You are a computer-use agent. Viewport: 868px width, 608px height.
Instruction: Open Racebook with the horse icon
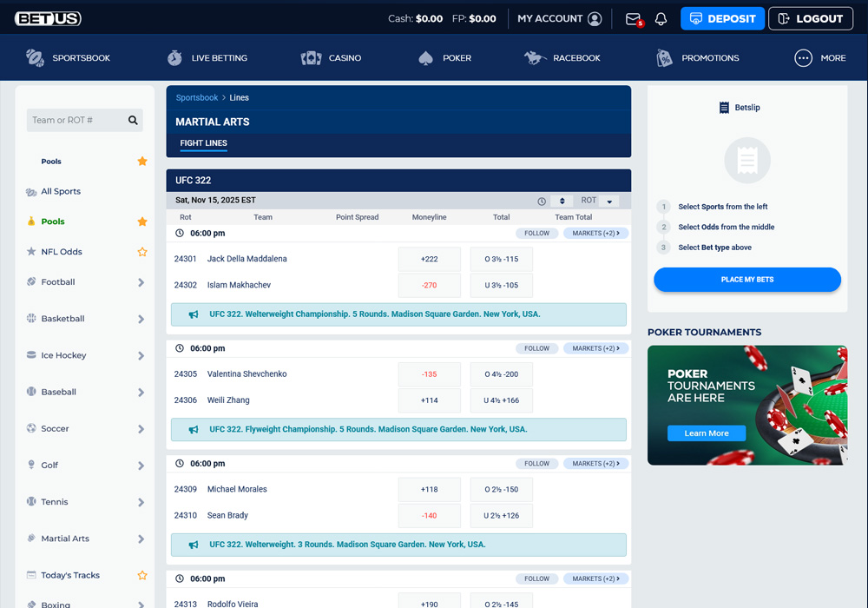click(x=533, y=57)
